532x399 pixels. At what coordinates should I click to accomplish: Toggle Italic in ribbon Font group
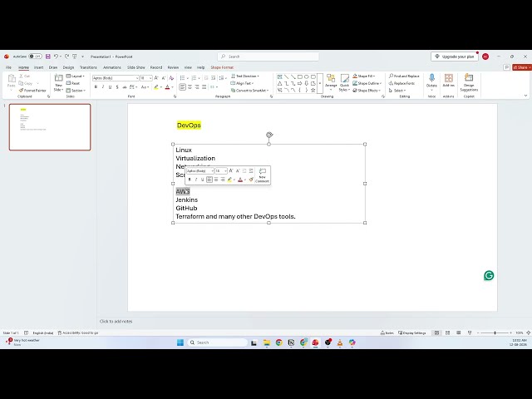click(103, 87)
